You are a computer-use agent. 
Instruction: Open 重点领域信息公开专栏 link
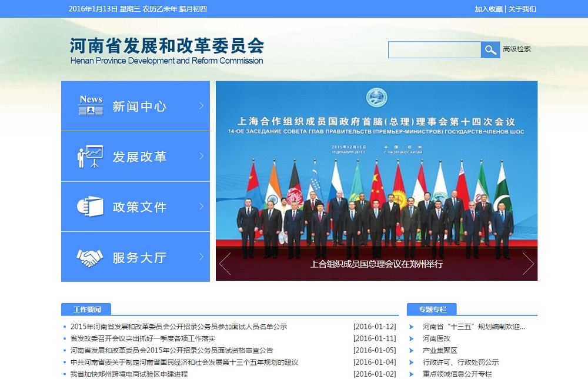point(457,374)
